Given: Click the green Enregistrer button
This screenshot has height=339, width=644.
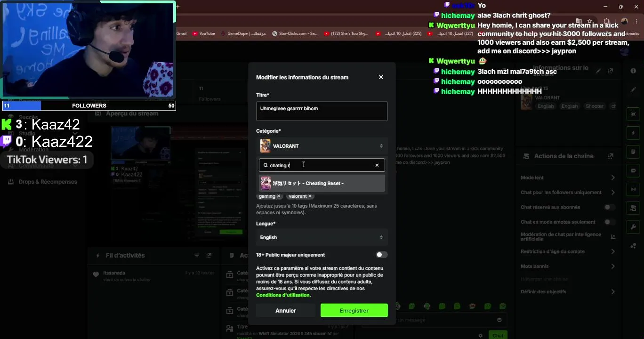Looking at the screenshot, I should 354,310.
